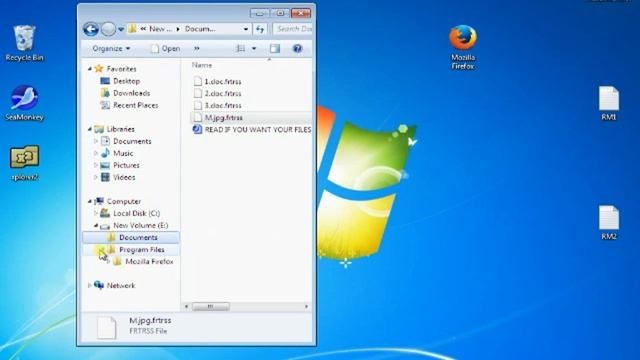Open Explorer Help button
The width and height of the screenshot is (640, 360).
(x=298, y=49)
